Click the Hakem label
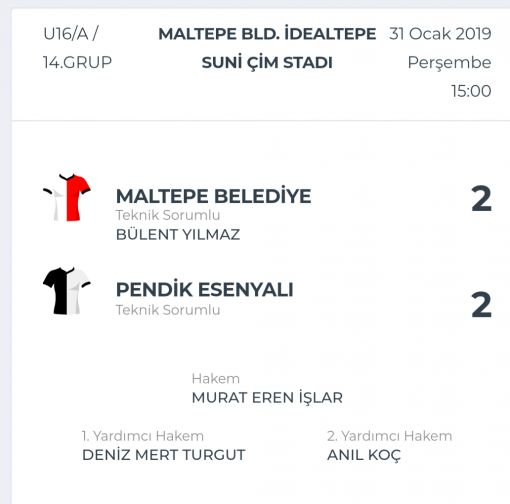The image size is (510, 504). [216, 379]
